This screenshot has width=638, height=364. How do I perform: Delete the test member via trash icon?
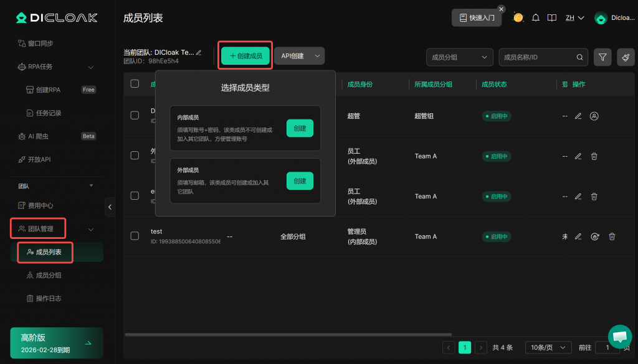pyautogui.click(x=612, y=236)
